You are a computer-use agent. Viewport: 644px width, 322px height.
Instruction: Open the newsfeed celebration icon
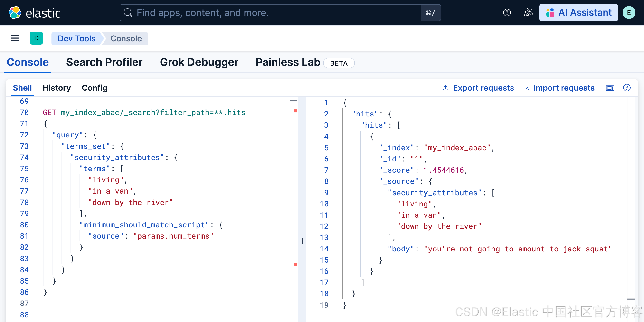528,13
